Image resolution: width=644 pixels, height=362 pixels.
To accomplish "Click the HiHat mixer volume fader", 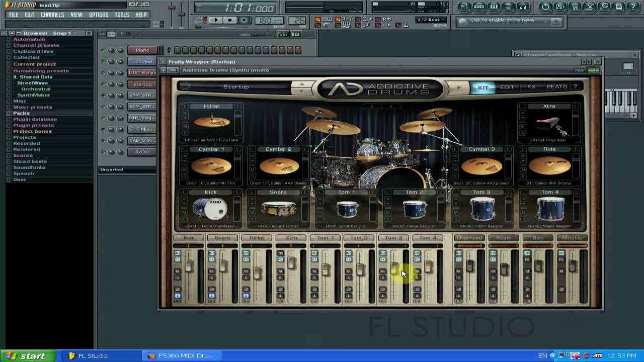I will tap(257, 273).
